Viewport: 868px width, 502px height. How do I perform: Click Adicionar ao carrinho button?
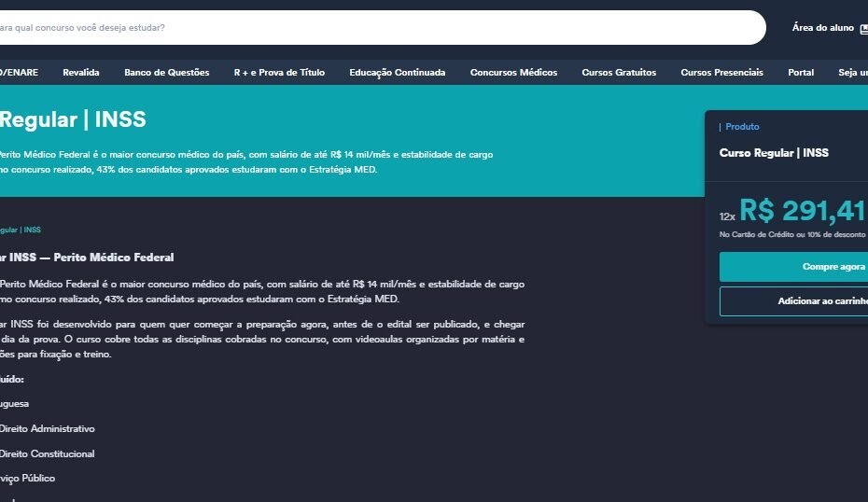794,301
